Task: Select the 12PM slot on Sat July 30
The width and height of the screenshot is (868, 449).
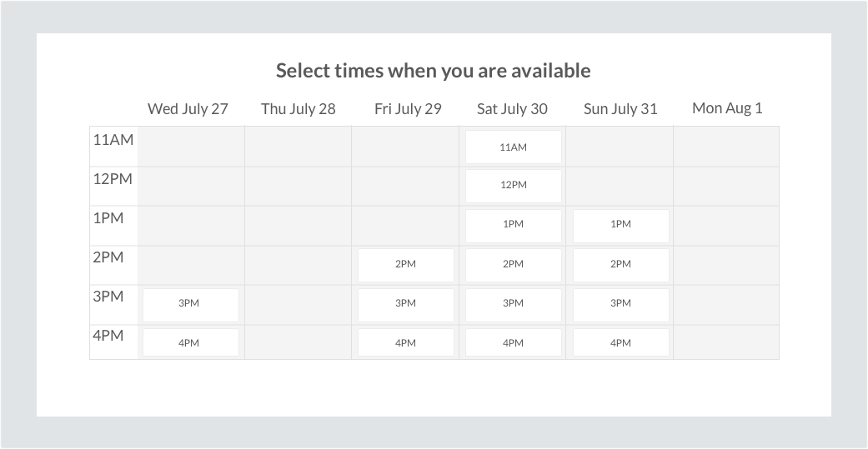Action: (x=513, y=186)
